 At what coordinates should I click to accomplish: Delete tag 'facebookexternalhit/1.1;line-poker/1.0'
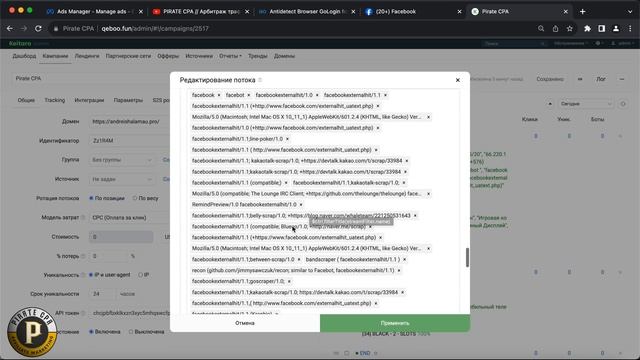click(x=287, y=139)
